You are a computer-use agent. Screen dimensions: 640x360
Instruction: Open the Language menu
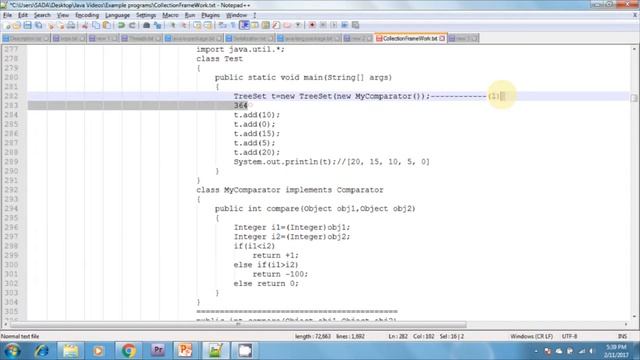point(117,15)
